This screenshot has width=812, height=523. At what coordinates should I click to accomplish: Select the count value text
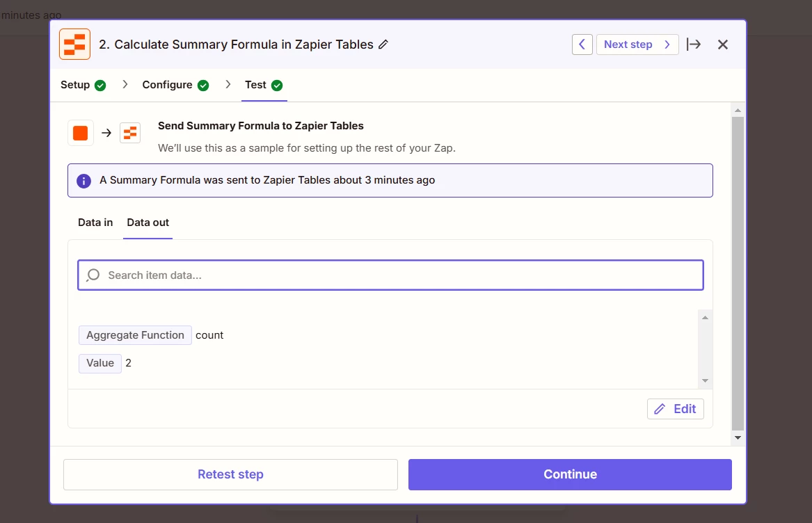[209, 335]
